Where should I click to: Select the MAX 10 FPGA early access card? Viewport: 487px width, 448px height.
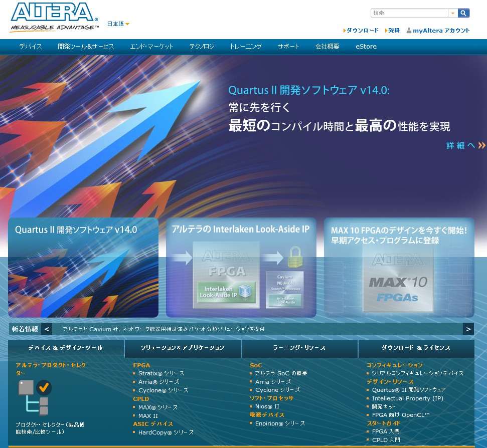(399, 268)
